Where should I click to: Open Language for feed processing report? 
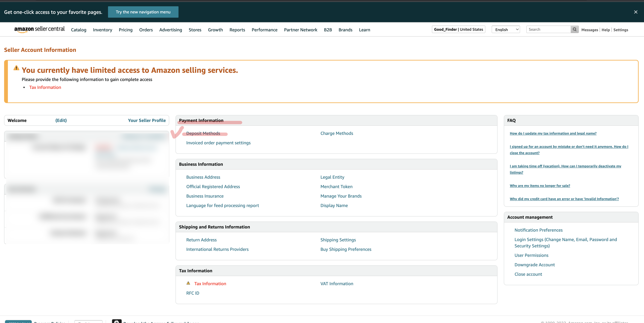[222, 205]
